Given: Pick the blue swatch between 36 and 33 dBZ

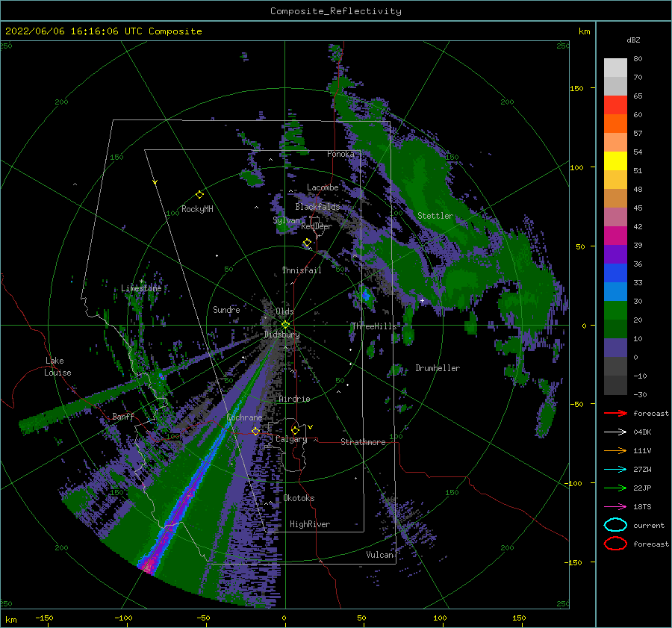Looking at the screenshot, I should [x=615, y=273].
